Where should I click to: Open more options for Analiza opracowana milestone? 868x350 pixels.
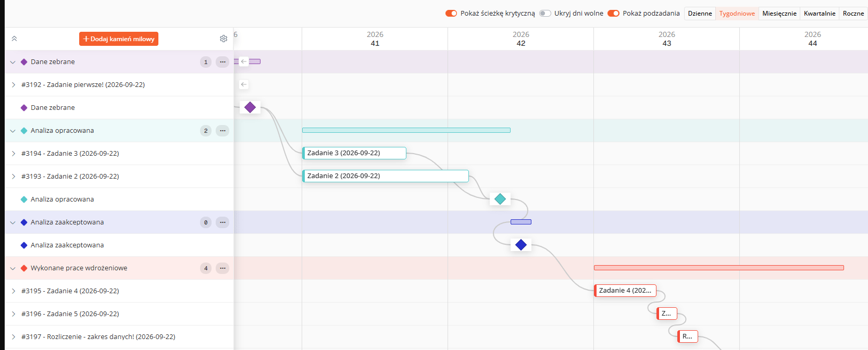(222, 131)
